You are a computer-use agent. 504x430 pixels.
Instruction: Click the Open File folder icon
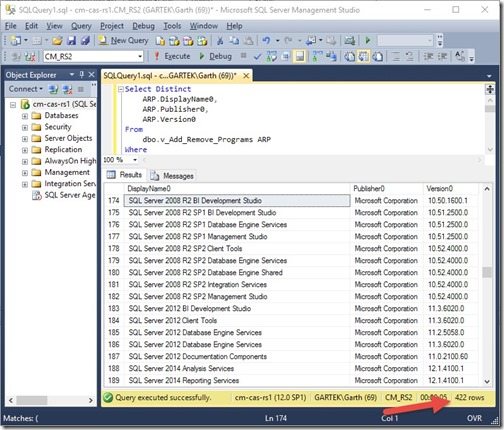point(57,41)
